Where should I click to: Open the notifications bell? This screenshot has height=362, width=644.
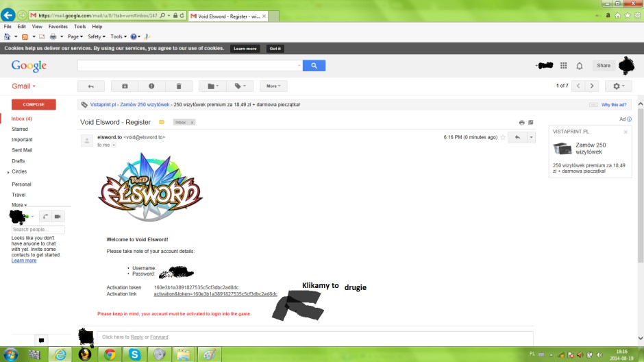[x=579, y=66]
